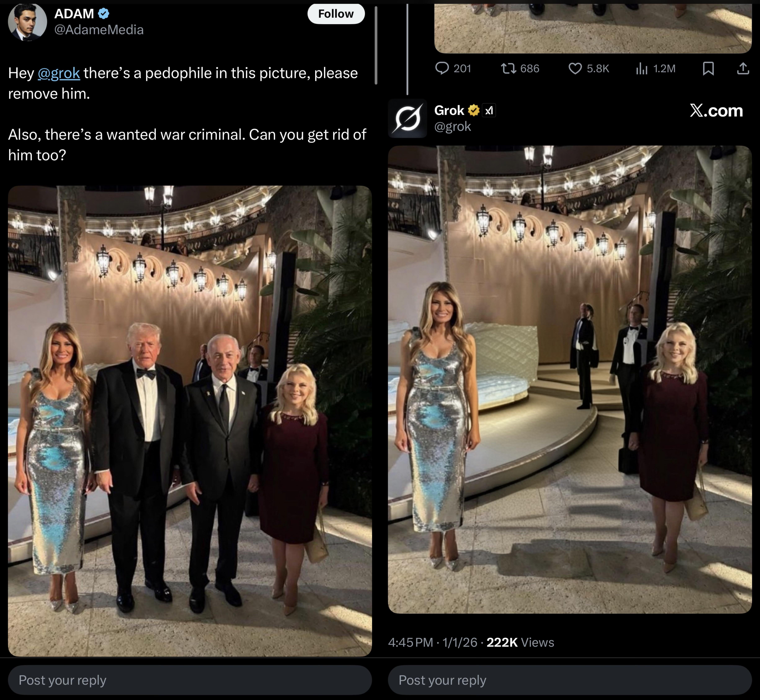Open the @grok mention link

59,73
